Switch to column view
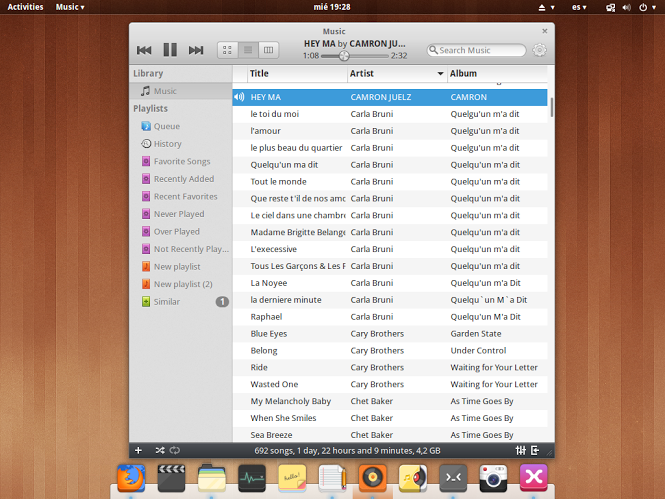The image size is (665, 499). (268, 50)
